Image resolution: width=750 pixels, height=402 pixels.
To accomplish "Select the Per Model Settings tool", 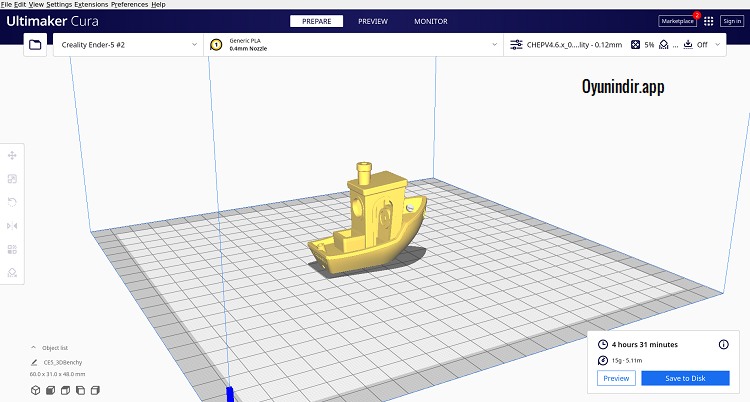I will [x=12, y=249].
